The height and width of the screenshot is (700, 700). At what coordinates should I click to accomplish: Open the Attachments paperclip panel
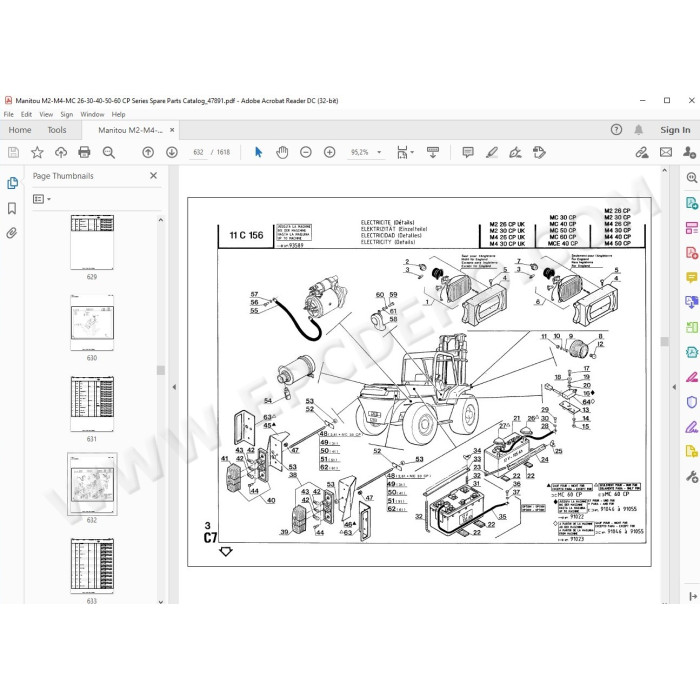point(12,233)
